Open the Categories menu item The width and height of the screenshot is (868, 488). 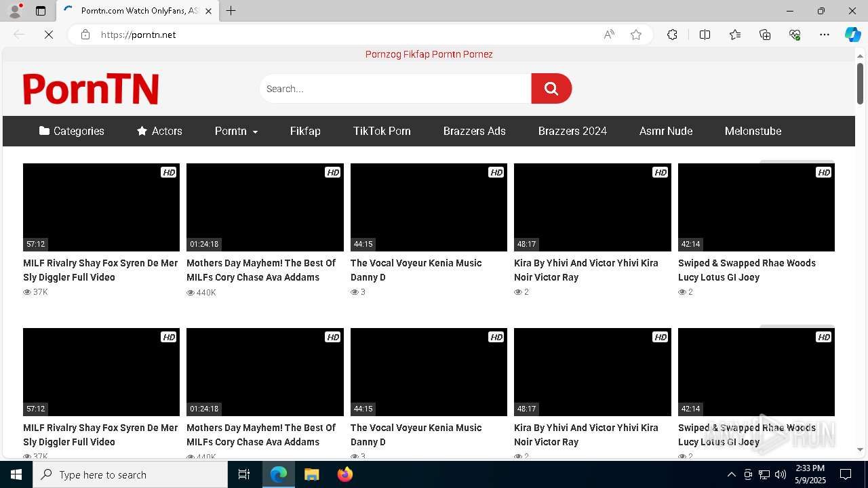tap(72, 131)
